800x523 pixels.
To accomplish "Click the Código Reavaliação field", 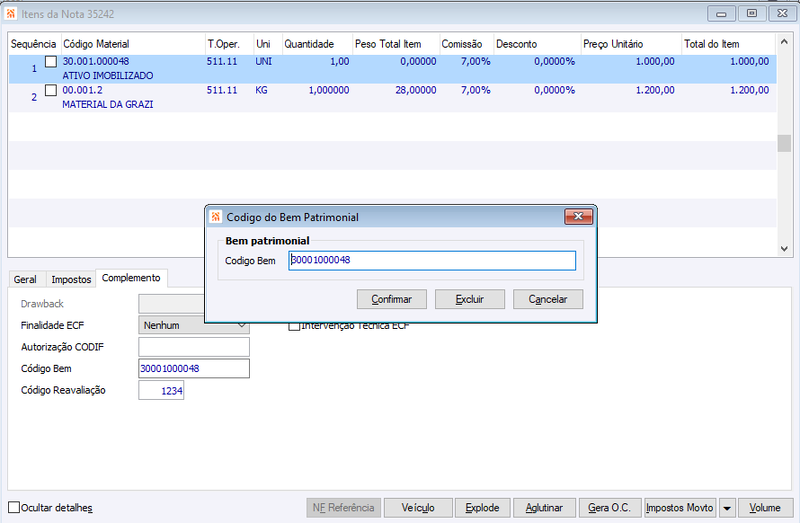I will (161, 390).
